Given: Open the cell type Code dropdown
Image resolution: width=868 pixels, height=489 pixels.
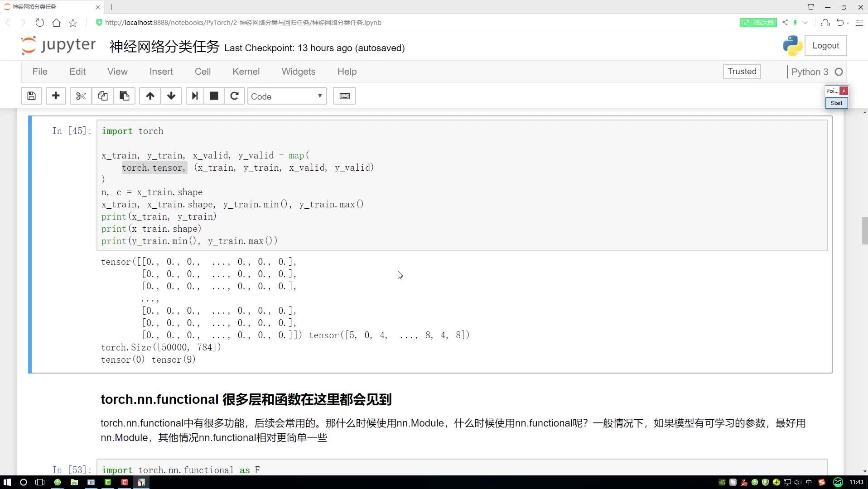Looking at the screenshot, I should coord(287,96).
